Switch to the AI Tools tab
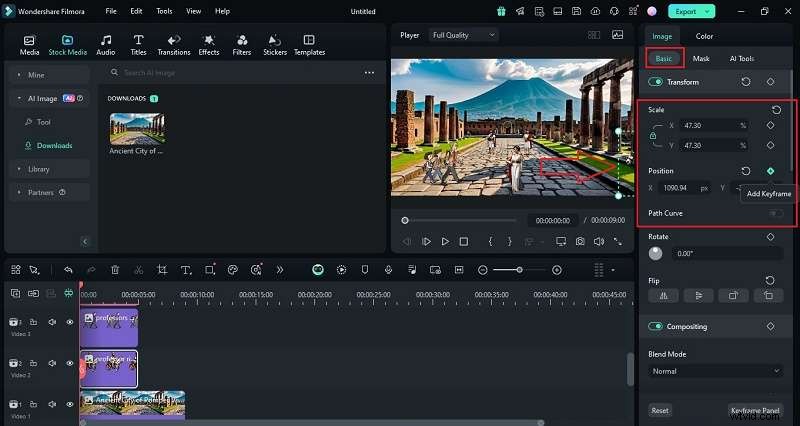Screen dimensions: 800x426 click(742, 59)
